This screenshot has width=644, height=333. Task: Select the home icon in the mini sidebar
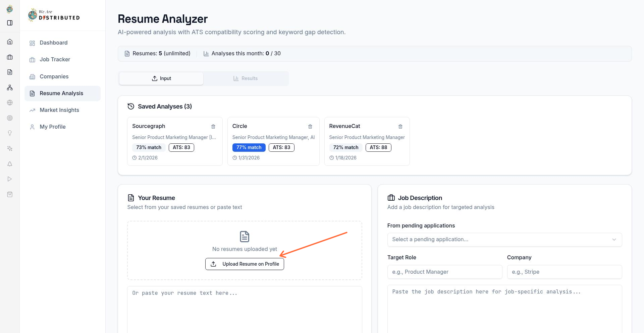point(10,42)
